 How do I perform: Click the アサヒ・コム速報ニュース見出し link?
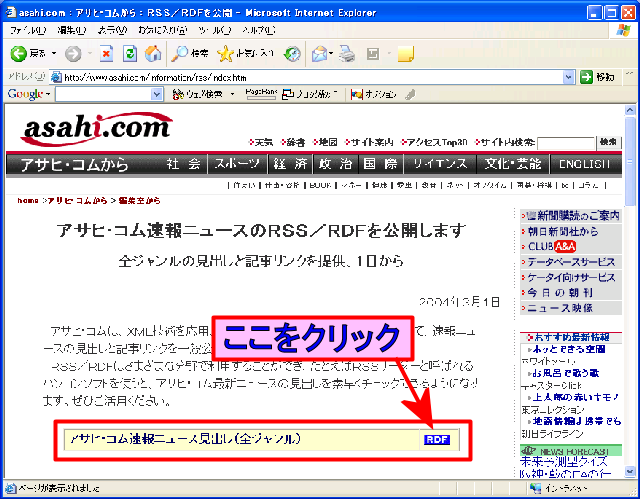(x=185, y=439)
